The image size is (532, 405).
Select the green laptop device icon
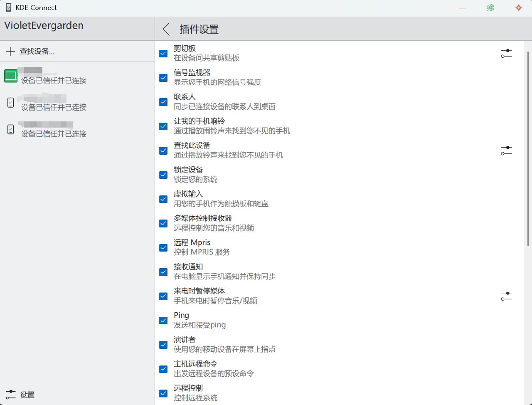tap(11, 76)
